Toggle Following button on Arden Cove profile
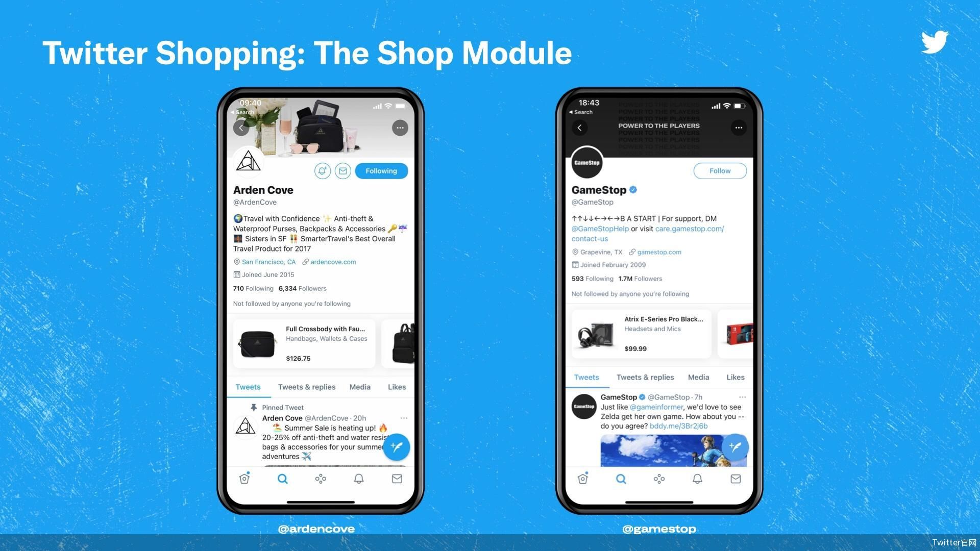Screen dimensions: 980x551 point(381,171)
